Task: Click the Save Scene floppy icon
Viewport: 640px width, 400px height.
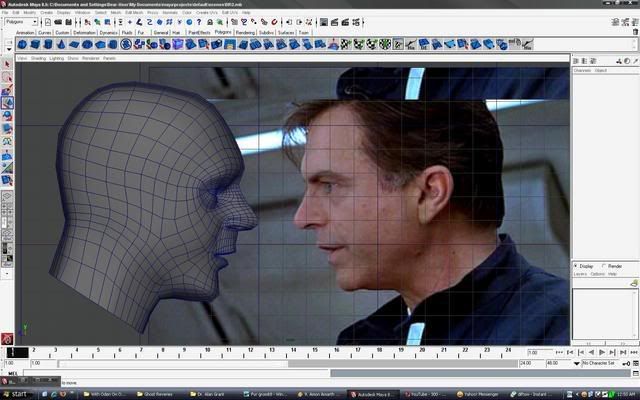Action: 69,22
